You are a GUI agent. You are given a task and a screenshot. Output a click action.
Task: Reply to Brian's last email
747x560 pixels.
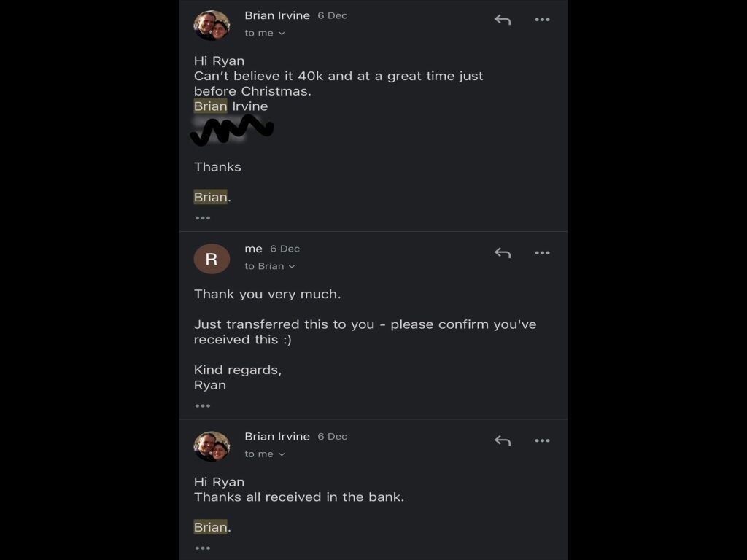(502, 440)
